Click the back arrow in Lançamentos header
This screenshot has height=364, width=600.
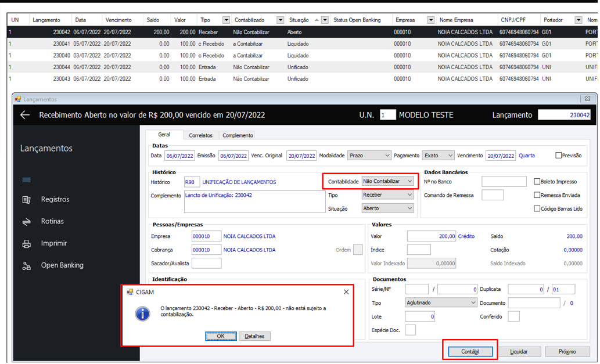pyautogui.click(x=24, y=115)
